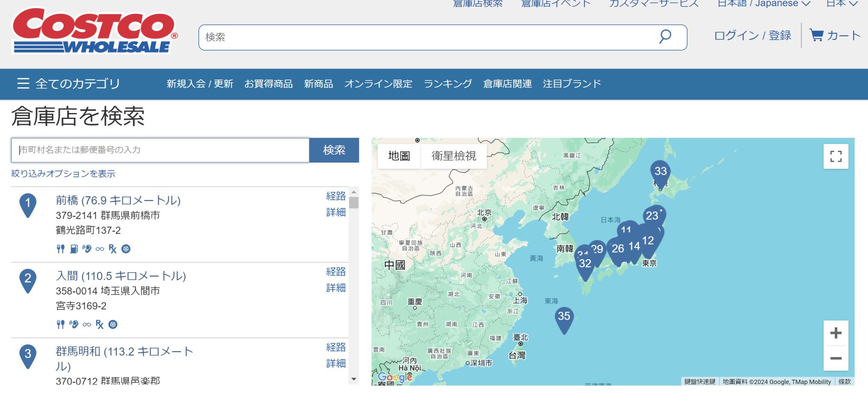The width and height of the screenshot is (868, 406).
Task: Open 倉庫店イベント top link
Action: point(556,3)
